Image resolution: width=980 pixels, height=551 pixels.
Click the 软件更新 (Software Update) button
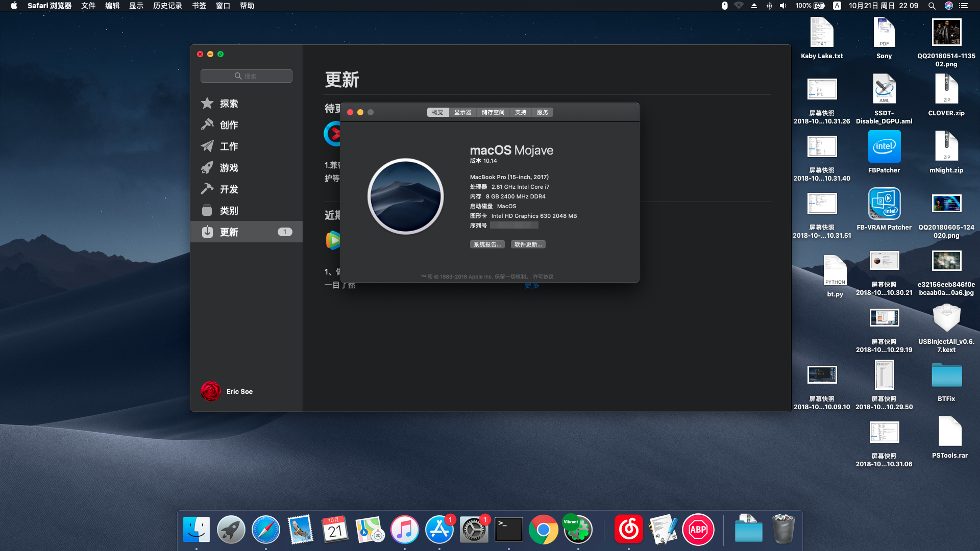click(x=528, y=244)
